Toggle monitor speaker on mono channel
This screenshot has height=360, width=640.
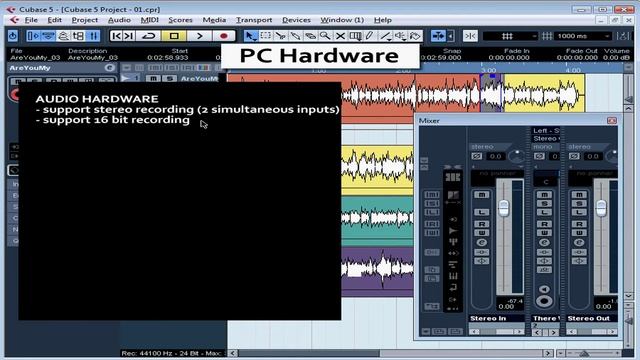point(544,289)
